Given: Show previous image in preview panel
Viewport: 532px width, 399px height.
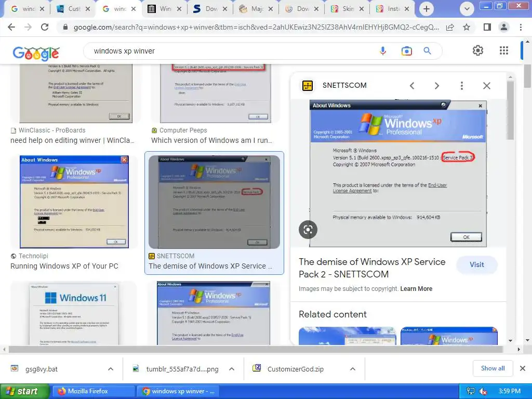Looking at the screenshot, I should (412, 86).
